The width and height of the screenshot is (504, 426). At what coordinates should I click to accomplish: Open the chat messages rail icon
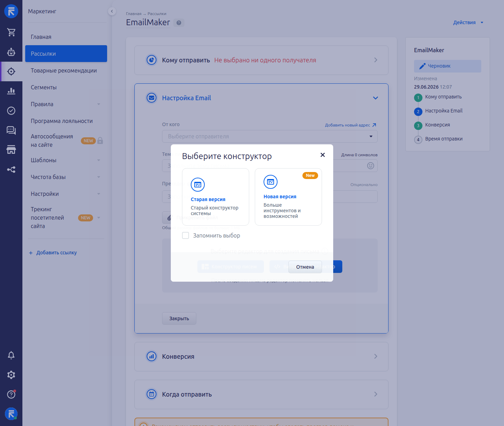11,130
